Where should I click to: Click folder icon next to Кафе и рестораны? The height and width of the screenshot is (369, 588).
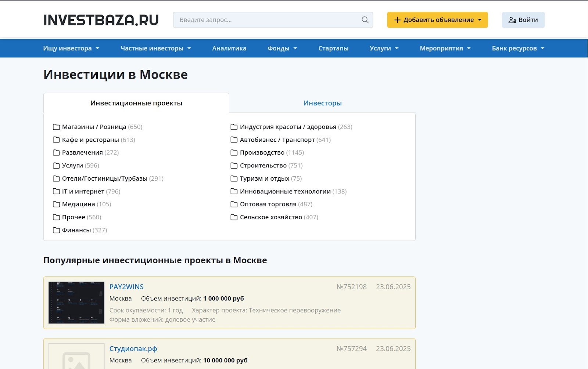pyautogui.click(x=56, y=140)
